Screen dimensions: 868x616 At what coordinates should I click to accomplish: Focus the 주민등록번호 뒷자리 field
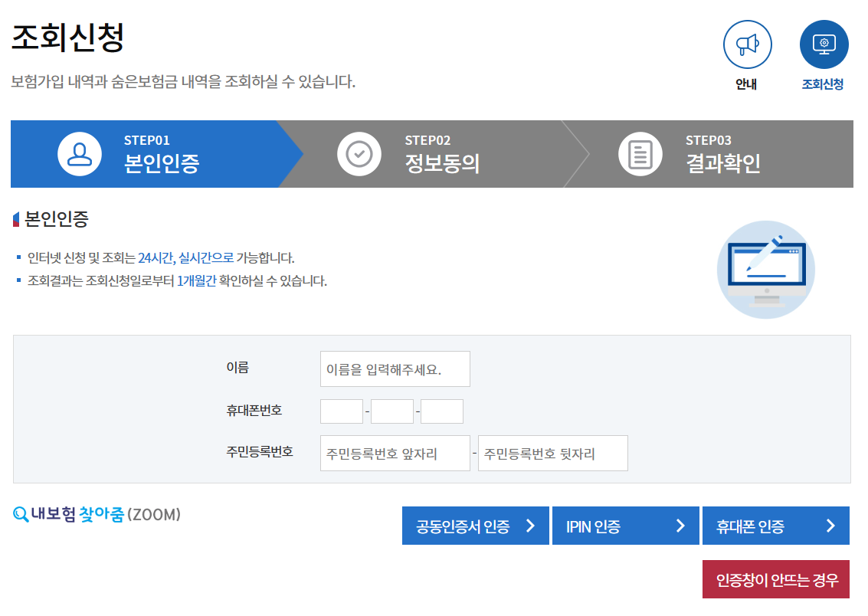click(x=553, y=454)
